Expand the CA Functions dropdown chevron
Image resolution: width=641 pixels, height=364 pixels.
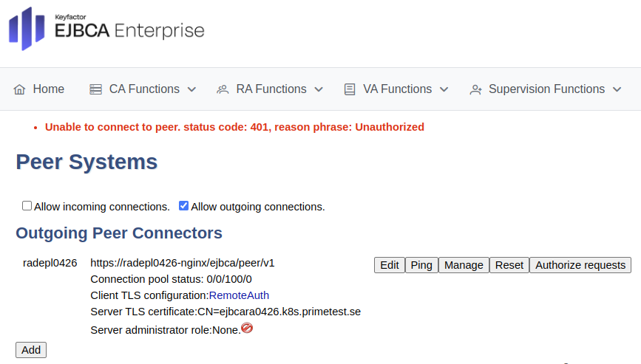point(191,89)
